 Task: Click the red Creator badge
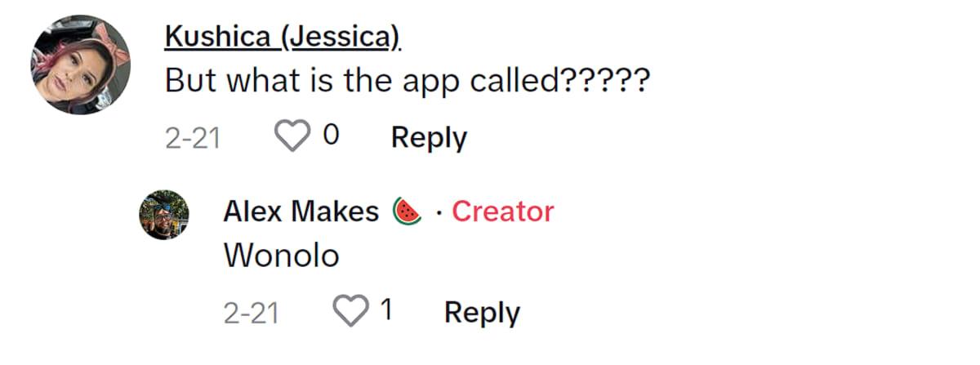tap(502, 211)
